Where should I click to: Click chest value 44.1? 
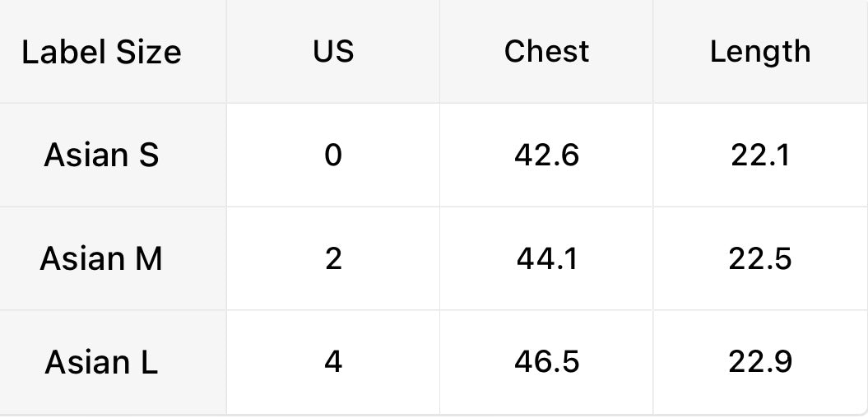click(546, 258)
